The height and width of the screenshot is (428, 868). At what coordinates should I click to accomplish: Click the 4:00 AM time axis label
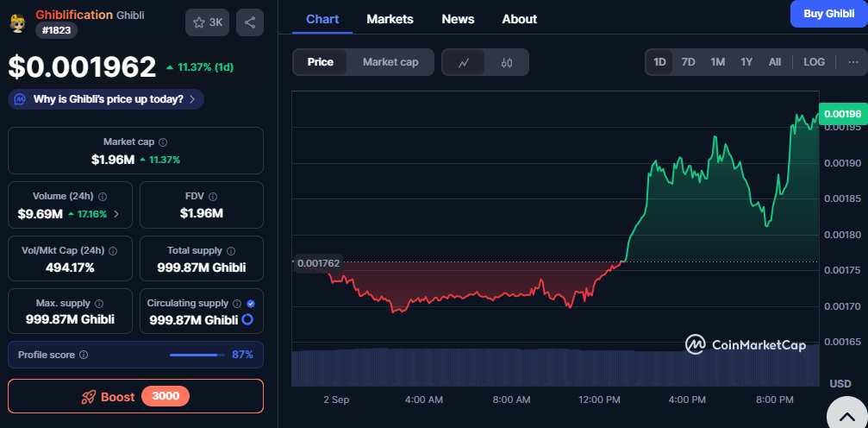pyautogui.click(x=423, y=400)
